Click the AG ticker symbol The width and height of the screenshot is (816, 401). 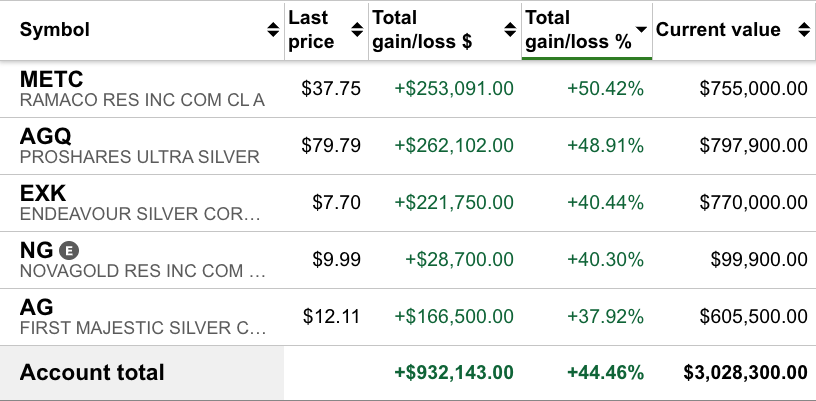pos(36,307)
